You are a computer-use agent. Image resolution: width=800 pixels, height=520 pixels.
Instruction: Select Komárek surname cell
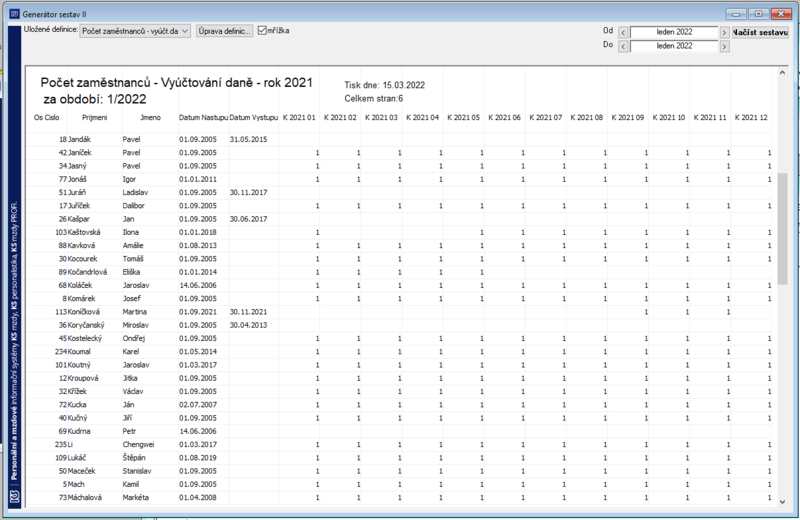(82, 299)
